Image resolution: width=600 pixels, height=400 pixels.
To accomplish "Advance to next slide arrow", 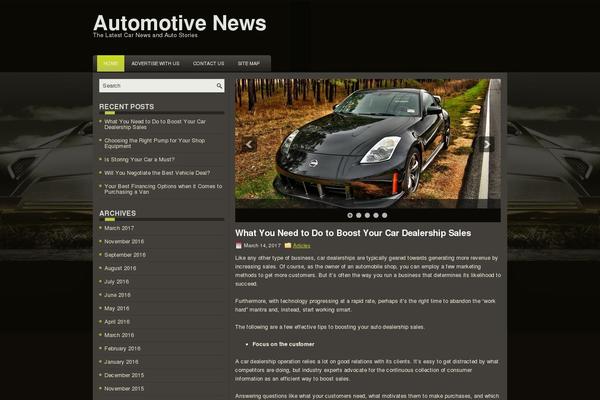I will (487, 144).
